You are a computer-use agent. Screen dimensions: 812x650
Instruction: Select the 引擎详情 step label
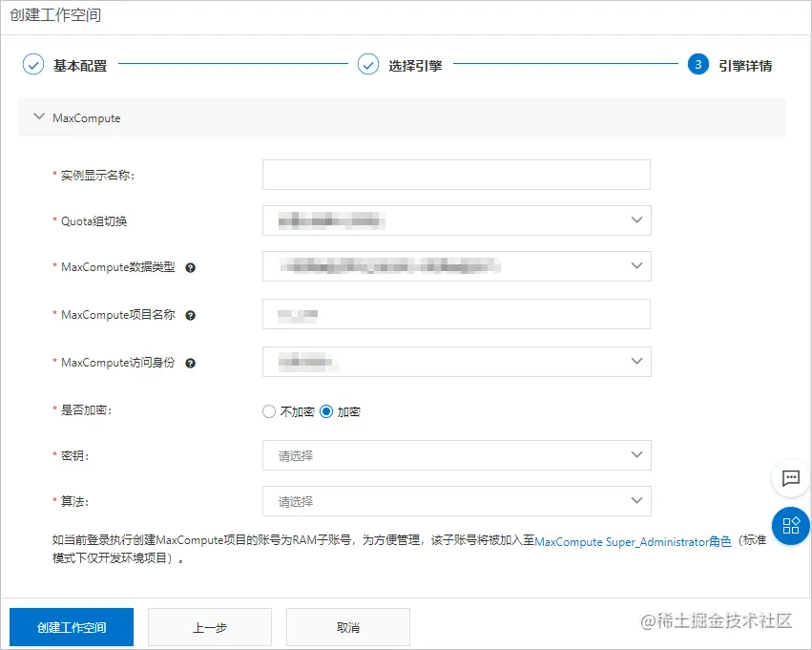(x=745, y=65)
